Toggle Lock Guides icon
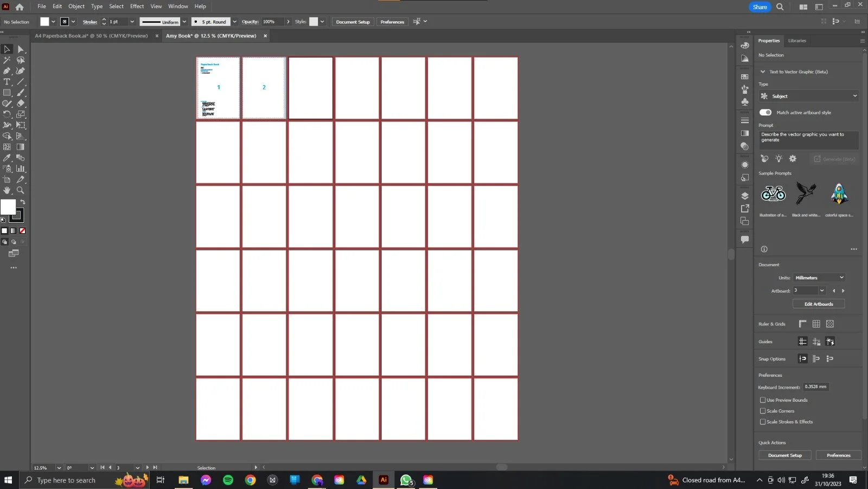 (816, 342)
